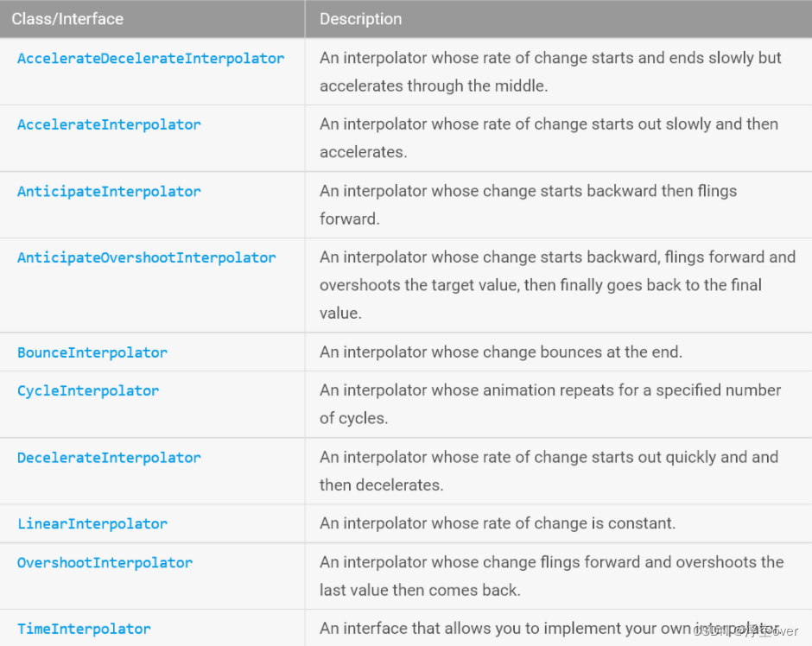The height and width of the screenshot is (646, 812).
Task: Click the Description column header
Action: 360,18
